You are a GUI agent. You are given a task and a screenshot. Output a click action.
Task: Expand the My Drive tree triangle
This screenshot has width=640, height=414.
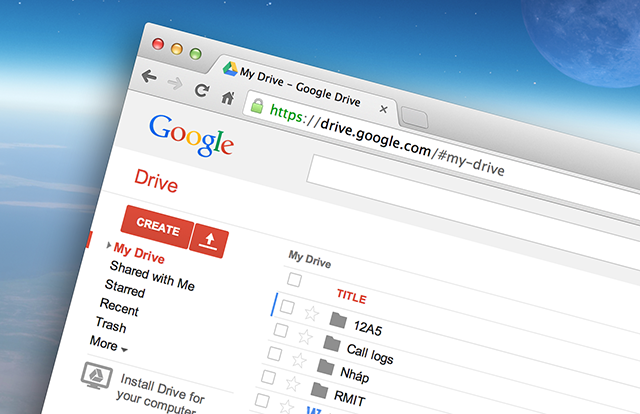pyautogui.click(x=109, y=245)
